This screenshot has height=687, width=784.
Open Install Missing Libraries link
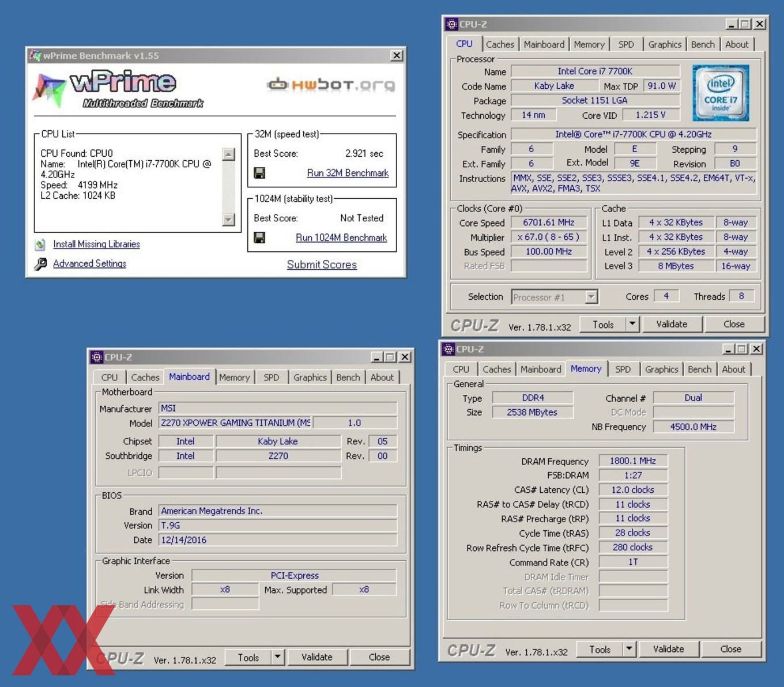tap(96, 244)
